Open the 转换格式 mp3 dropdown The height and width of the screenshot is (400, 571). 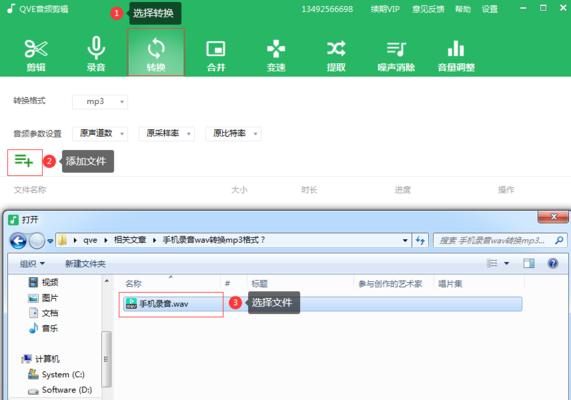click(x=100, y=102)
